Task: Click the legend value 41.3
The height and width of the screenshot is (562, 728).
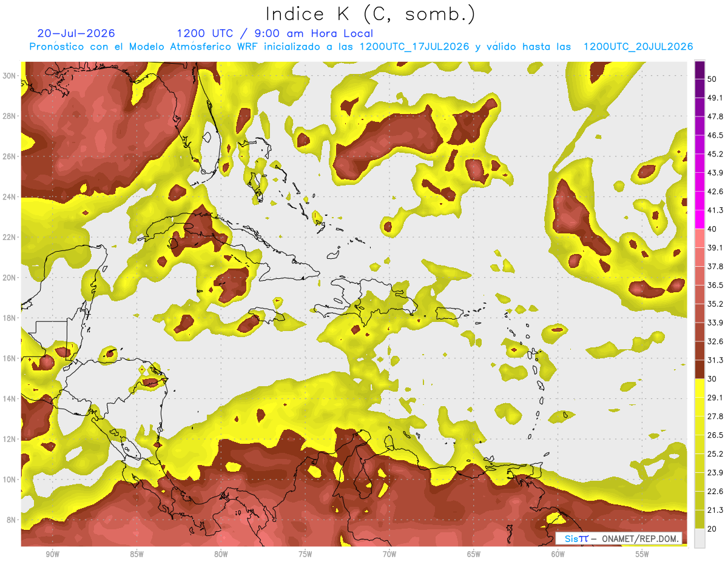Action: coord(715,210)
